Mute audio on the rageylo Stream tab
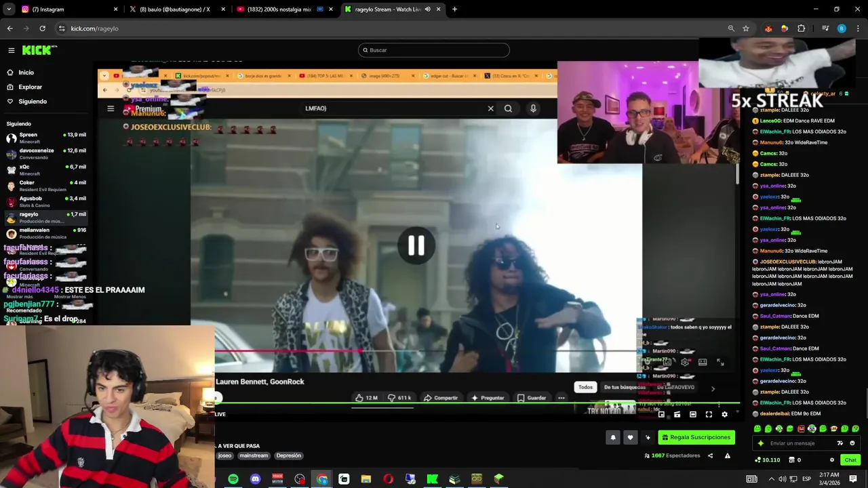The height and width of the screenshot is (488, 868). [427, 9]
